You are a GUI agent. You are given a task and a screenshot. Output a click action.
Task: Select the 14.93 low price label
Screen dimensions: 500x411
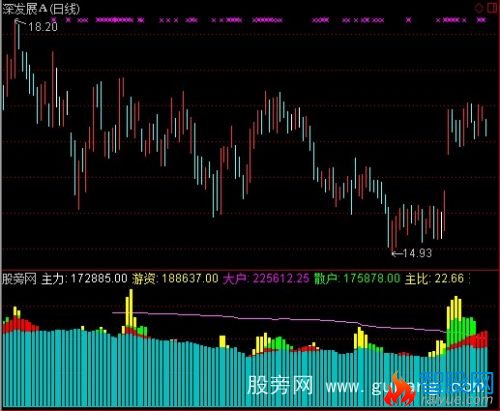click(417, 253)
